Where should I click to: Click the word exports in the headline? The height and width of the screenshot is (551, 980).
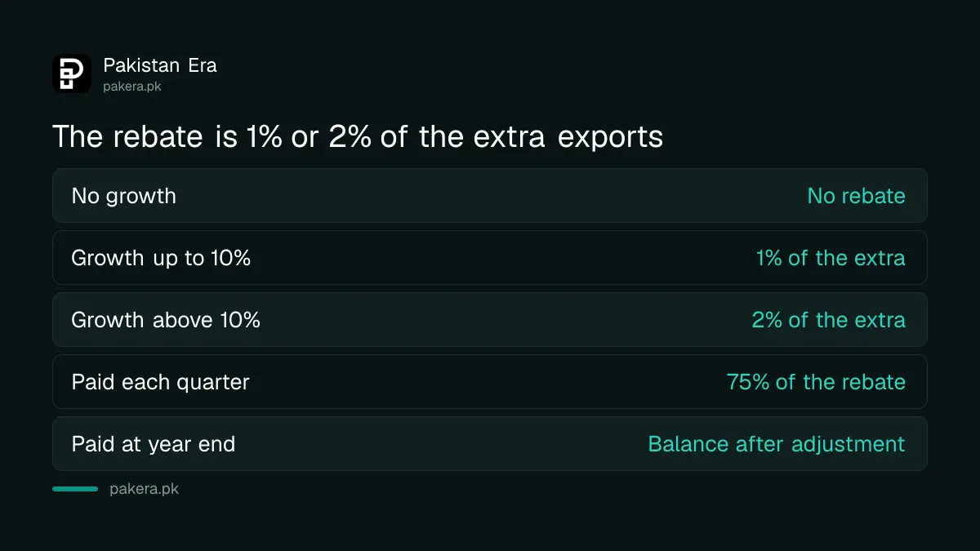click(611, 139)
